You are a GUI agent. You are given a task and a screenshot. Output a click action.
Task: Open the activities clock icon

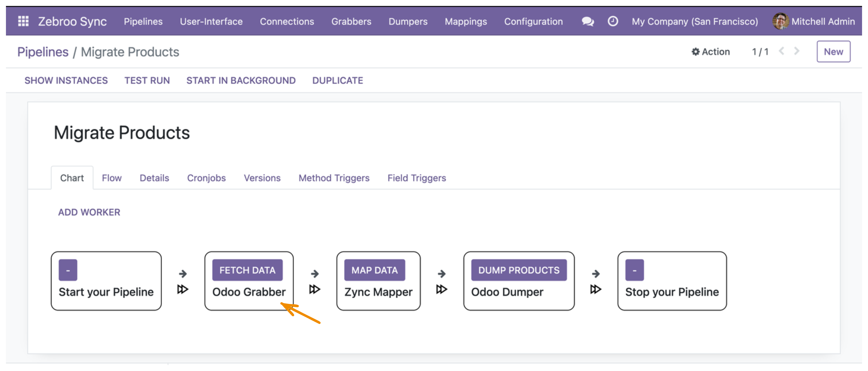point(613,21)
